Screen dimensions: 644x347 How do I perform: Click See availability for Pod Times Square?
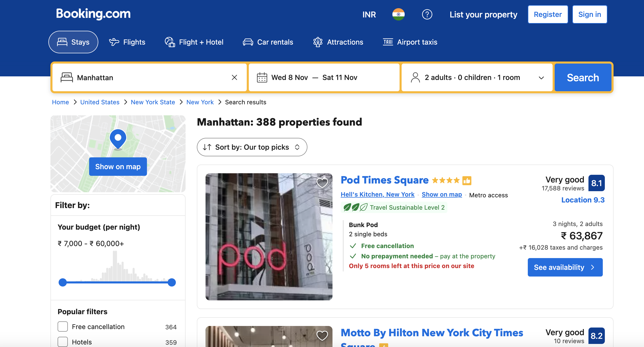[x=565, y=267]
